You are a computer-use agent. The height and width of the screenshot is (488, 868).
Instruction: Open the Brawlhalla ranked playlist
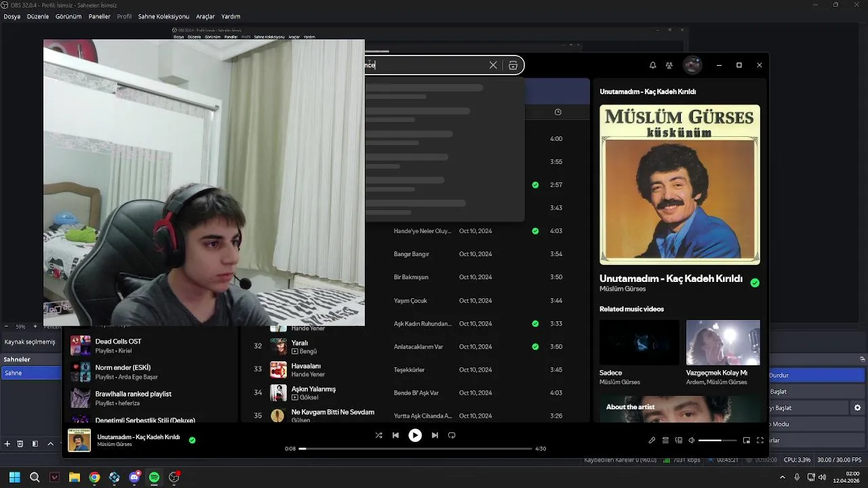point(151,398)
